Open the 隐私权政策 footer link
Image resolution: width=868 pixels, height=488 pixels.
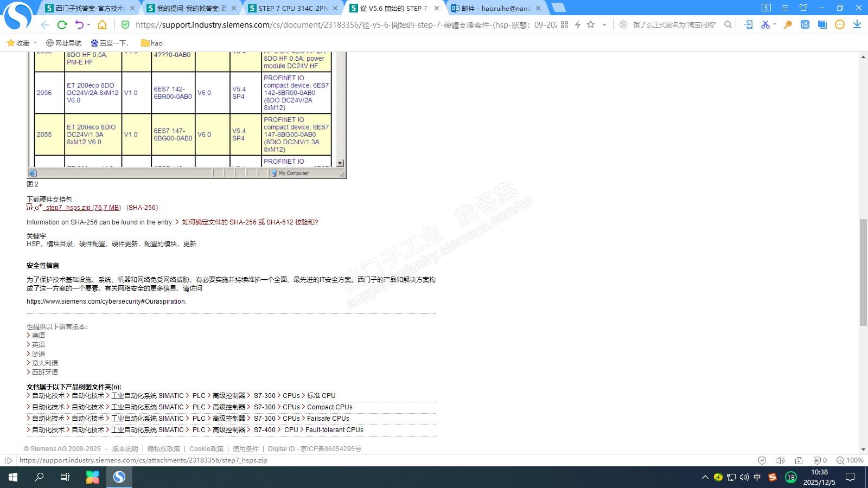(x=164, y=449)
